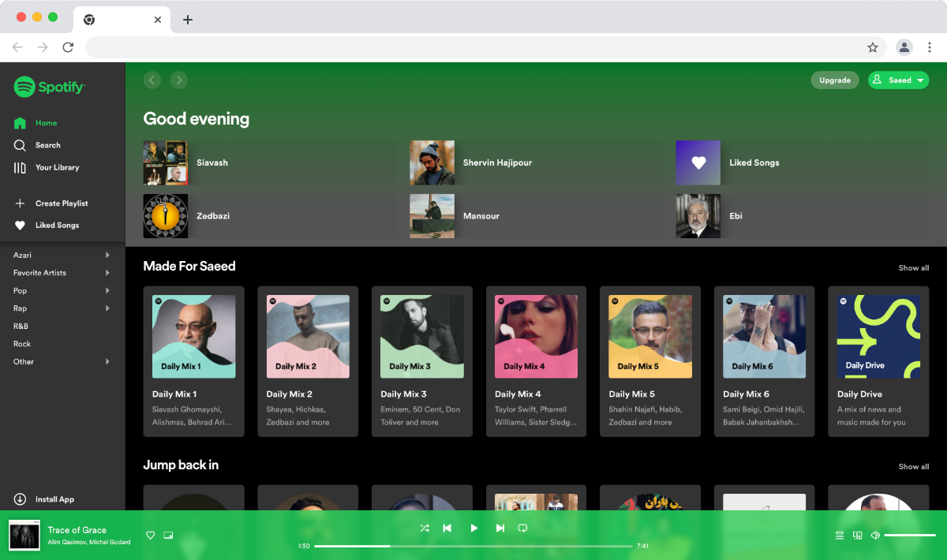Open the Ebi shortcut tile

point(802,216)
